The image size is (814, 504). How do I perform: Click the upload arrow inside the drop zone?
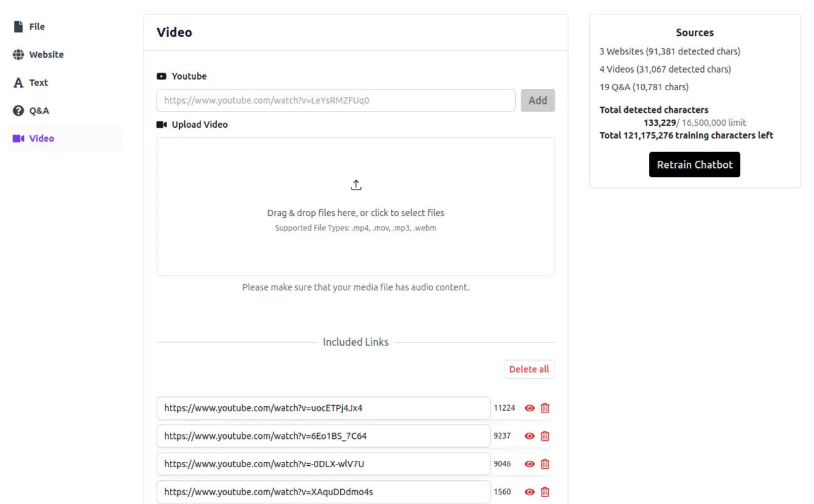[x=356, y=185]
